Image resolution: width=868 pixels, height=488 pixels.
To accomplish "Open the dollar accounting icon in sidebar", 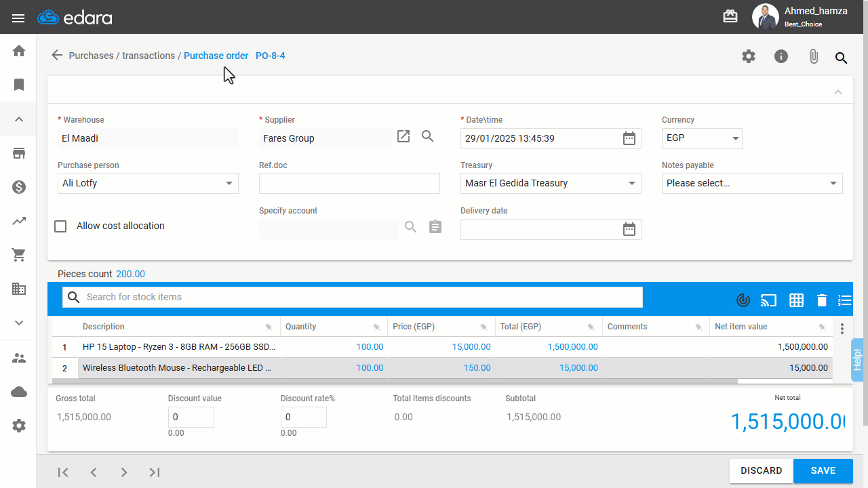I will click(19, 188).
